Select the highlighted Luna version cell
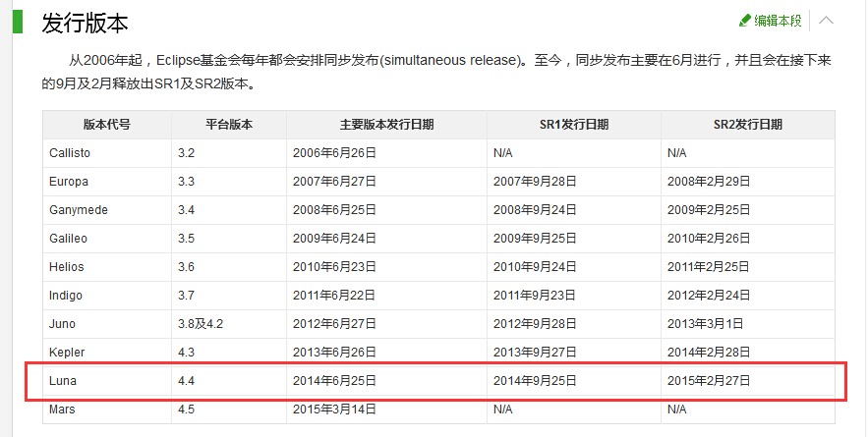868x437 pixels. click(63, 380)
